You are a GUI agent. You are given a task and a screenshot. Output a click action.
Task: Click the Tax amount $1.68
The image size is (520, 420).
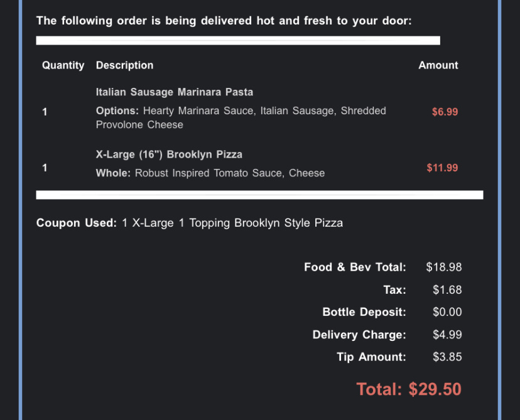coord(447,290)
